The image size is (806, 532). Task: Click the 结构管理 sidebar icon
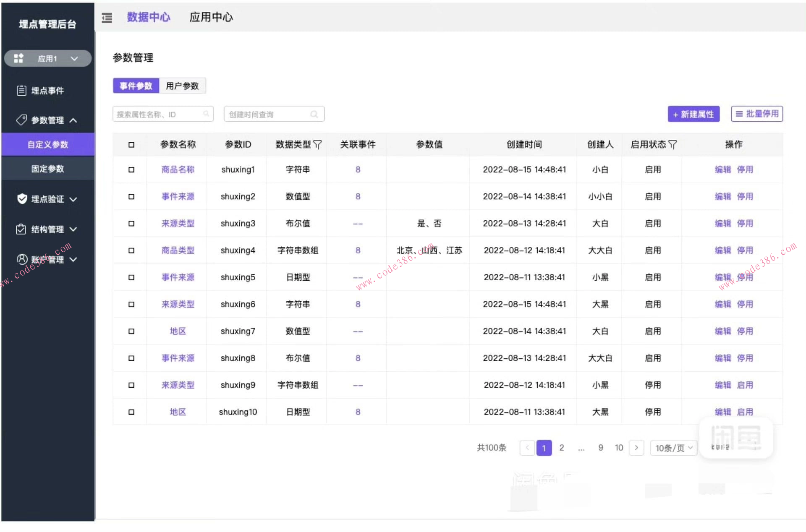coord(21,229)
